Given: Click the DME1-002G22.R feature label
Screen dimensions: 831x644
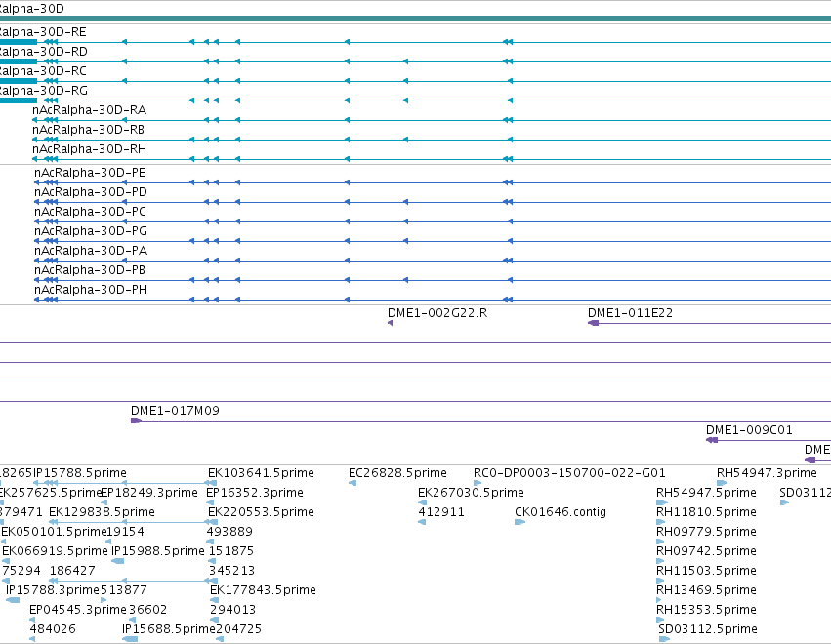Looking at the screenshot, I should pos(437,313).
